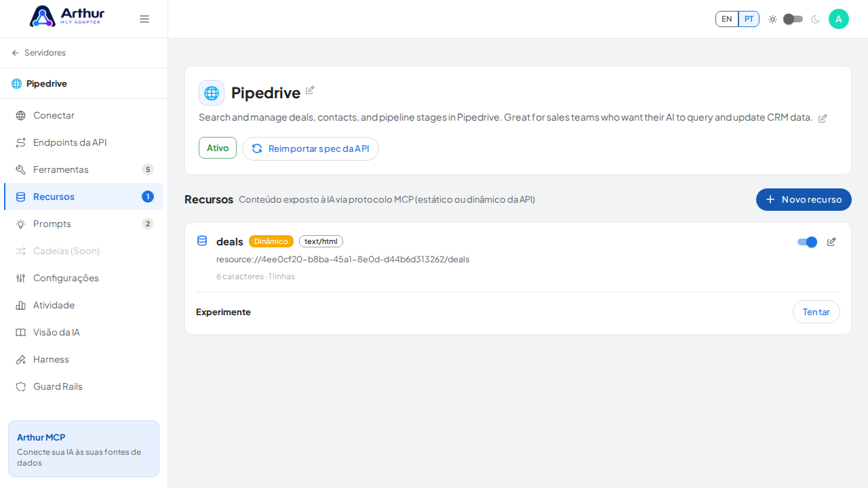Open Visão da IA section

(x=83, y=332)
